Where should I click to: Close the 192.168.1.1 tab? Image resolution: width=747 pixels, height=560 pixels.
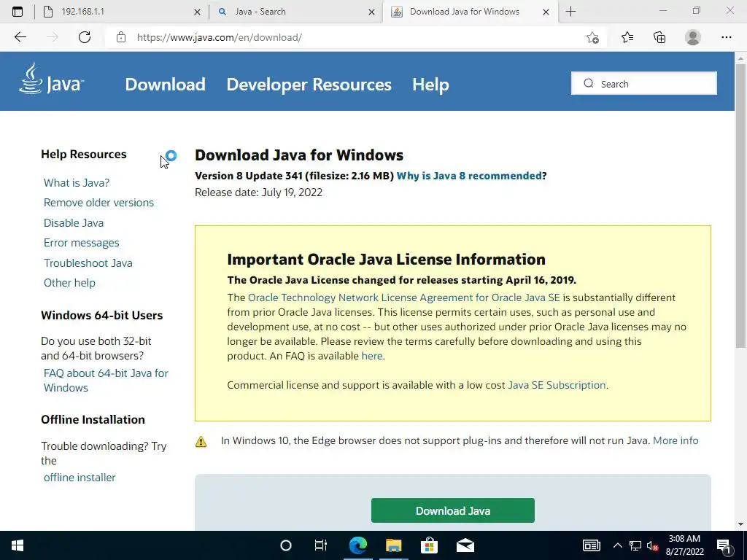point(197,12)
